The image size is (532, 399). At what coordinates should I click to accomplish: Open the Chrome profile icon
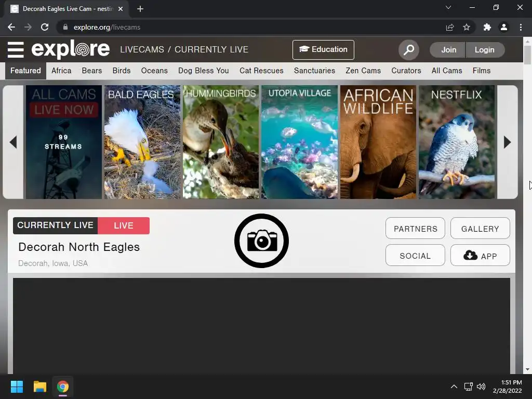click(504, 27)
